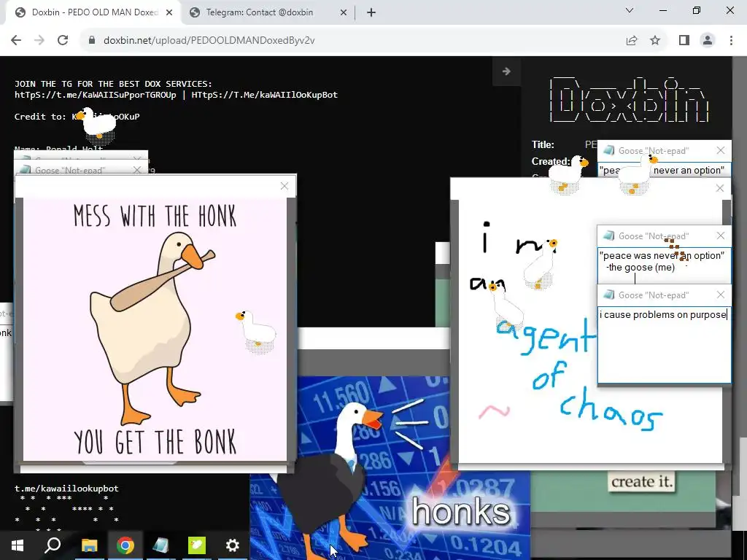View site information via the lock icon
The image size is (747, 560).
tap(92, 41)
